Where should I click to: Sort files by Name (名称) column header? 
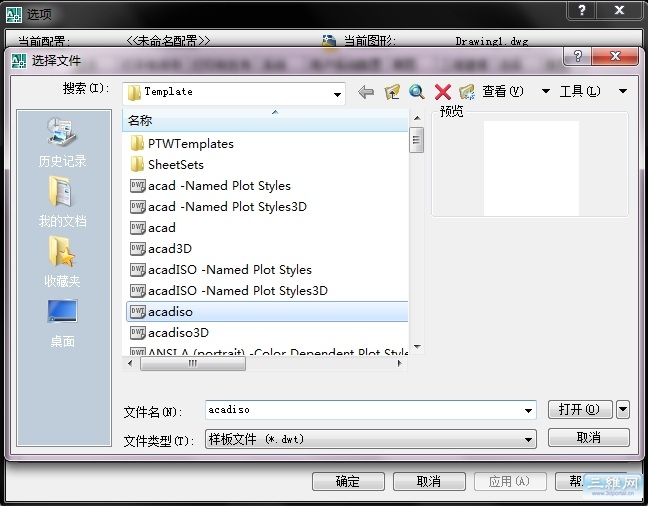click(x=265, y=120)
